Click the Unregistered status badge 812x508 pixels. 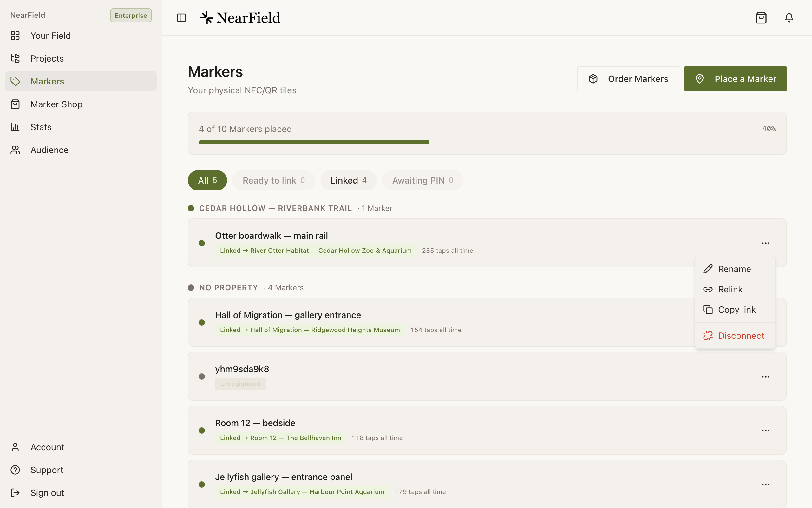pyautogui.click(x=240, y=384)
